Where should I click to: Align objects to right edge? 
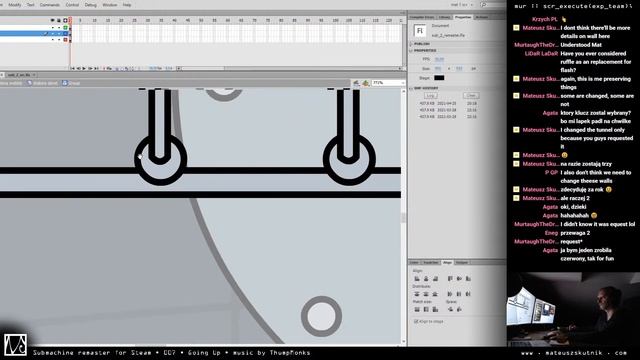pos(435,279)
